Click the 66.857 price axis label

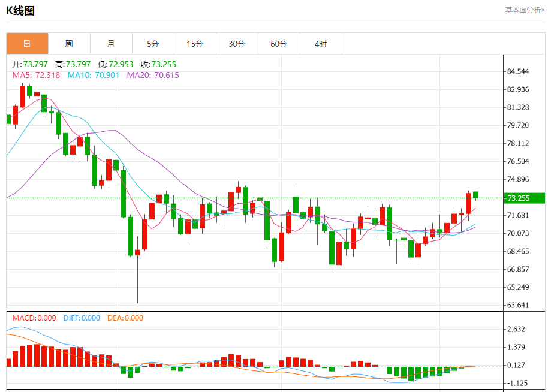coord(518,269)
